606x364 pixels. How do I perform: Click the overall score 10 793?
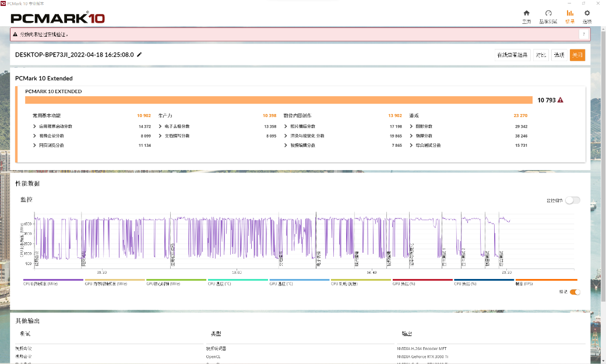click(x=546, y=100)
